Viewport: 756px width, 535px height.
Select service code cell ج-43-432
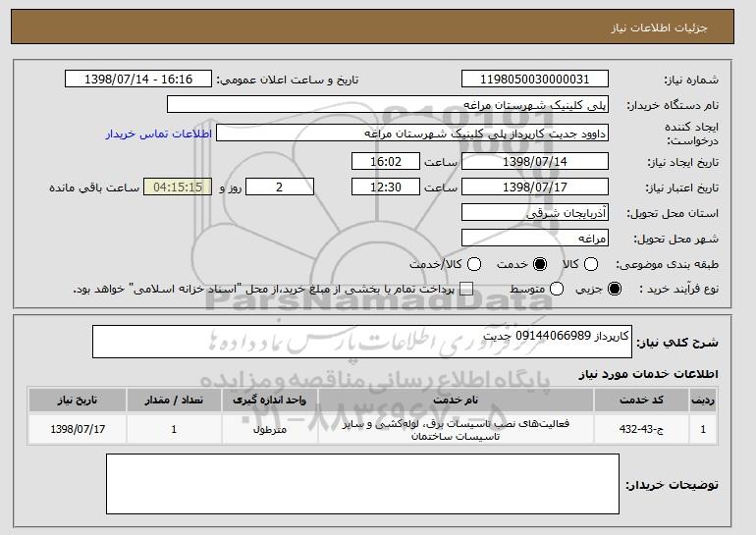click(641, 429)
